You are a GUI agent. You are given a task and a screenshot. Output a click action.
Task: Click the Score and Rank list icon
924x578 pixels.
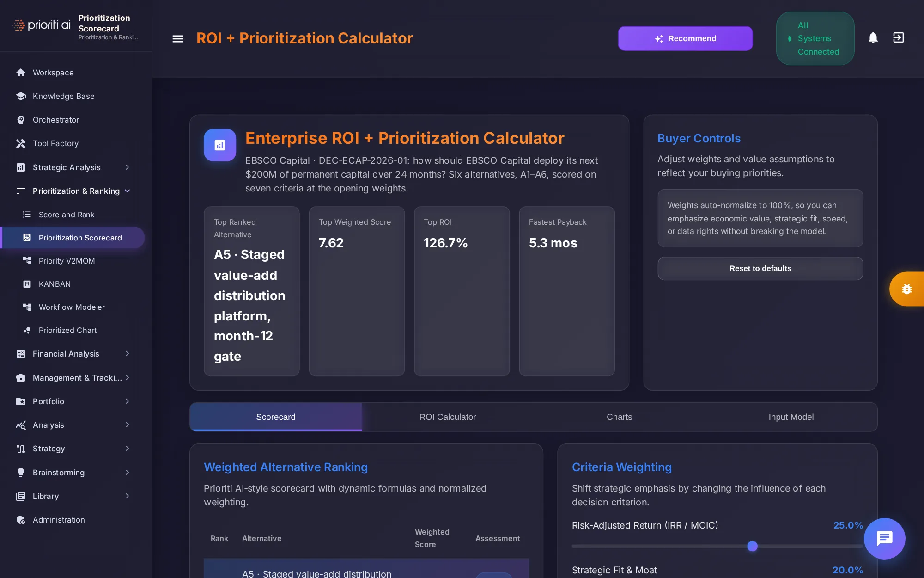click(27, 215)
